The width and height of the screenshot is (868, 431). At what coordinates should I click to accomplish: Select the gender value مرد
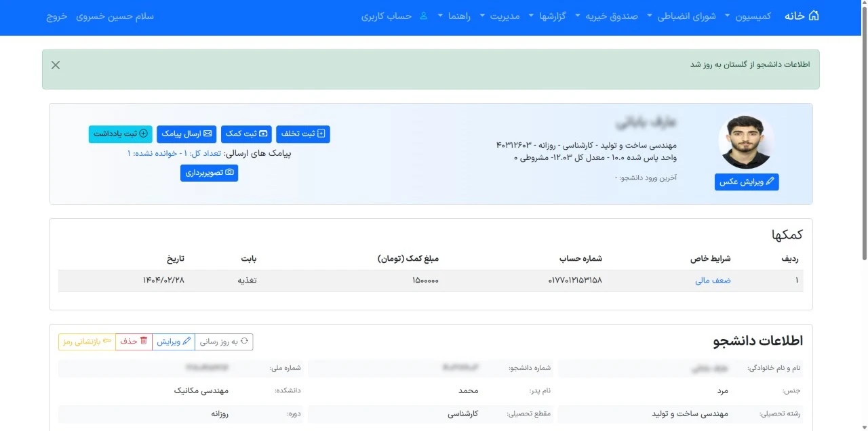pyautogui.click(x=722, y=391)
